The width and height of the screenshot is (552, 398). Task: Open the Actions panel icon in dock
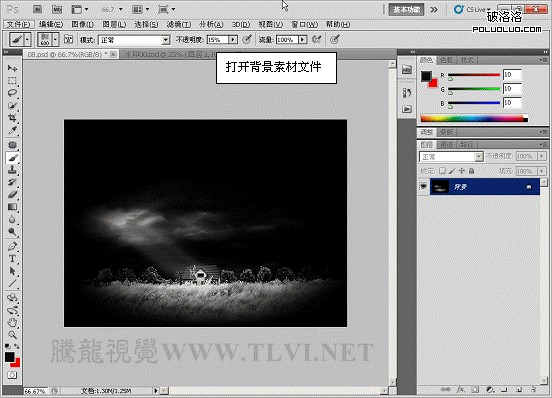click(x=407, y=109)
